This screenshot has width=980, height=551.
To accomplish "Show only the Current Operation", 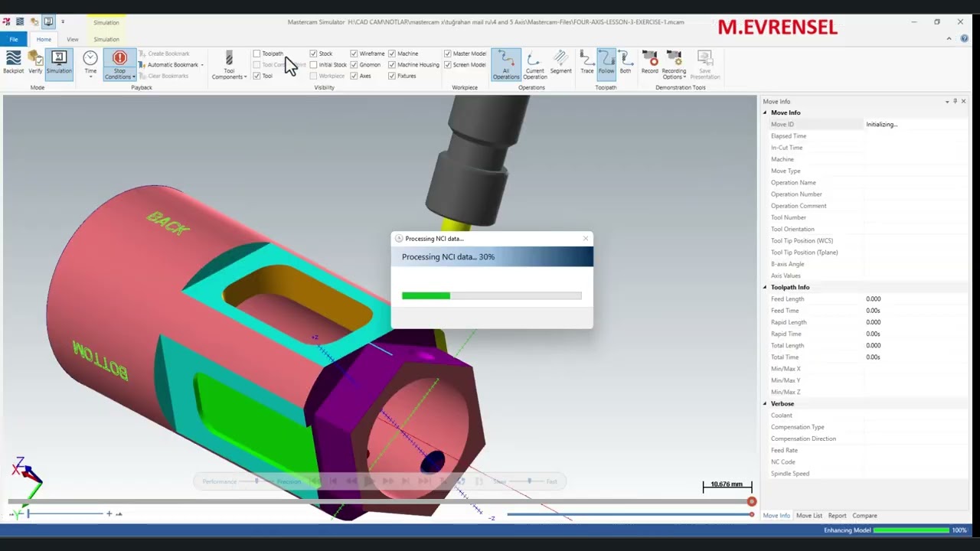I will (534, 64).
